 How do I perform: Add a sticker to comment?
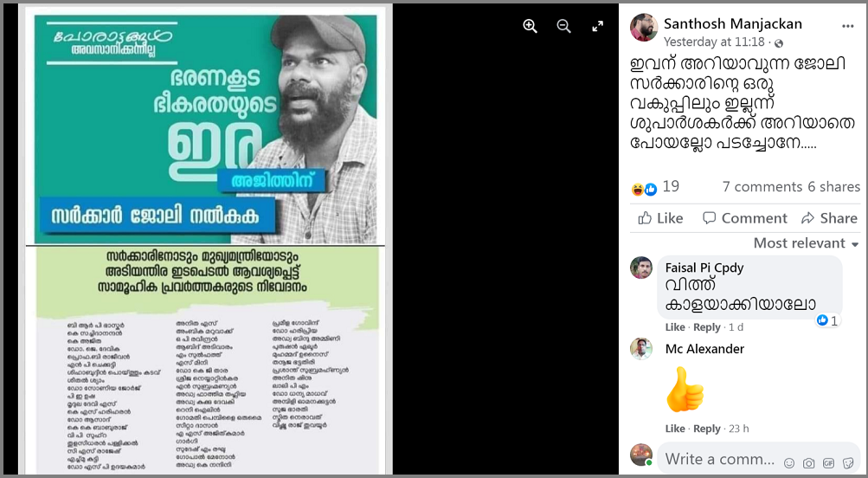pyautogui.click(x=848, y=462)
